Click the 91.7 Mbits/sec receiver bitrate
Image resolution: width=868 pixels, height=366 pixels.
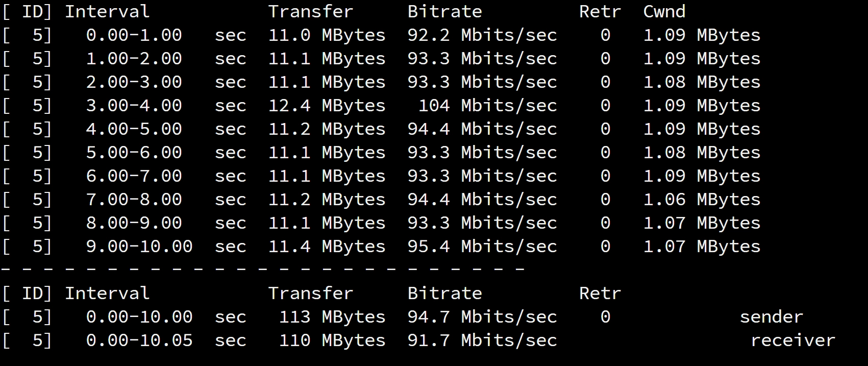482,340
